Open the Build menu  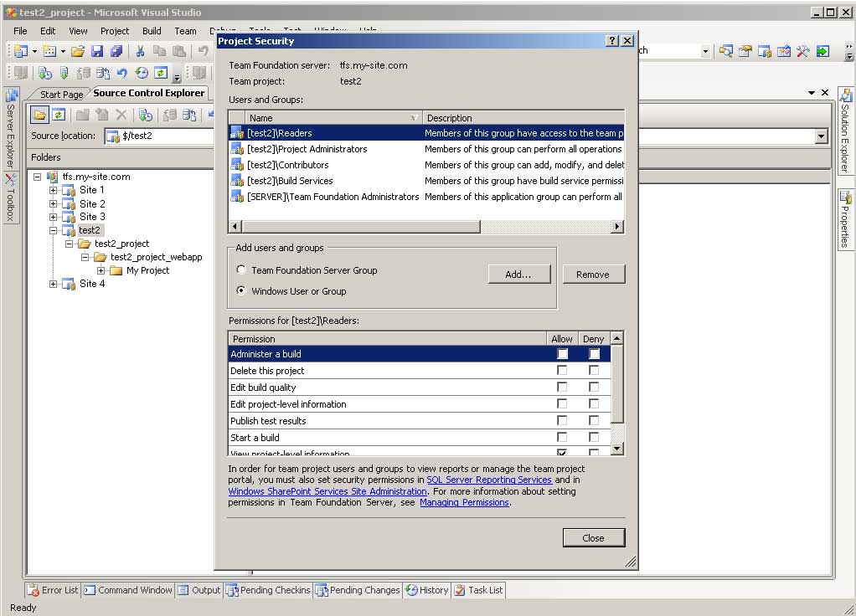152,31
